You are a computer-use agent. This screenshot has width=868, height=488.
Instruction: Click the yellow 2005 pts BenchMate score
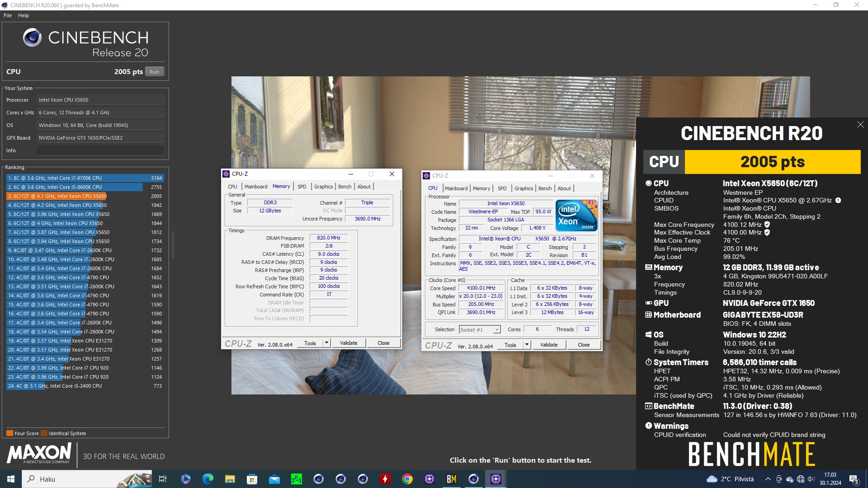click(x=773, y=162)
